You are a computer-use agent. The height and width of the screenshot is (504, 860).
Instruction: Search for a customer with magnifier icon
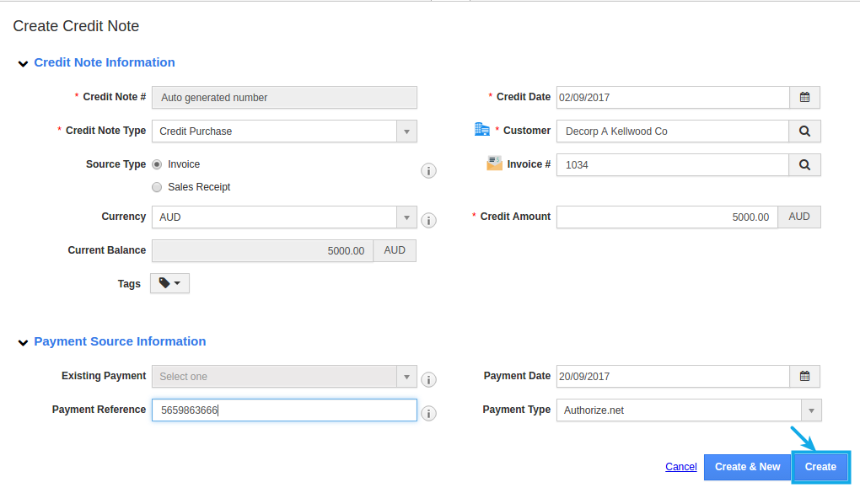tap(804, 131)
